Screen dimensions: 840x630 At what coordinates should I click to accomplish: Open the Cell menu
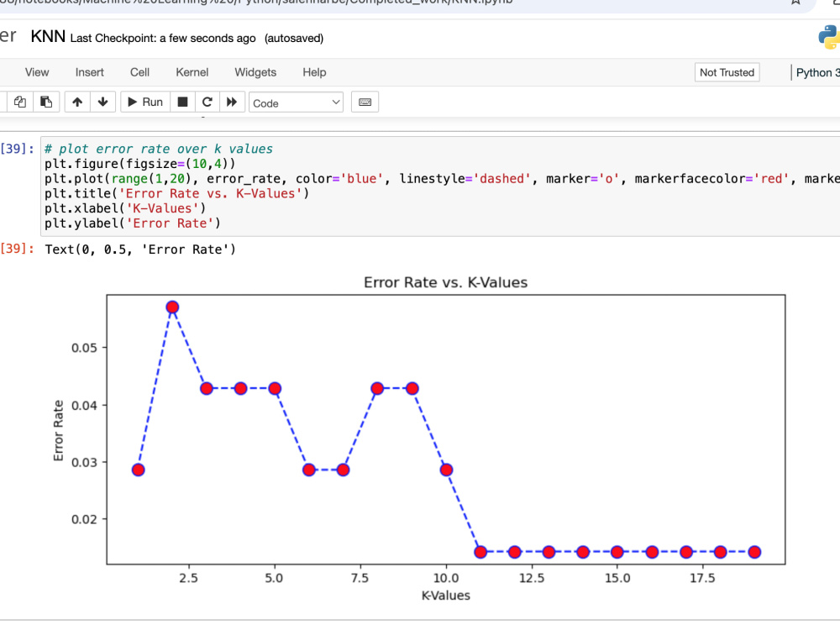(139, 72)
